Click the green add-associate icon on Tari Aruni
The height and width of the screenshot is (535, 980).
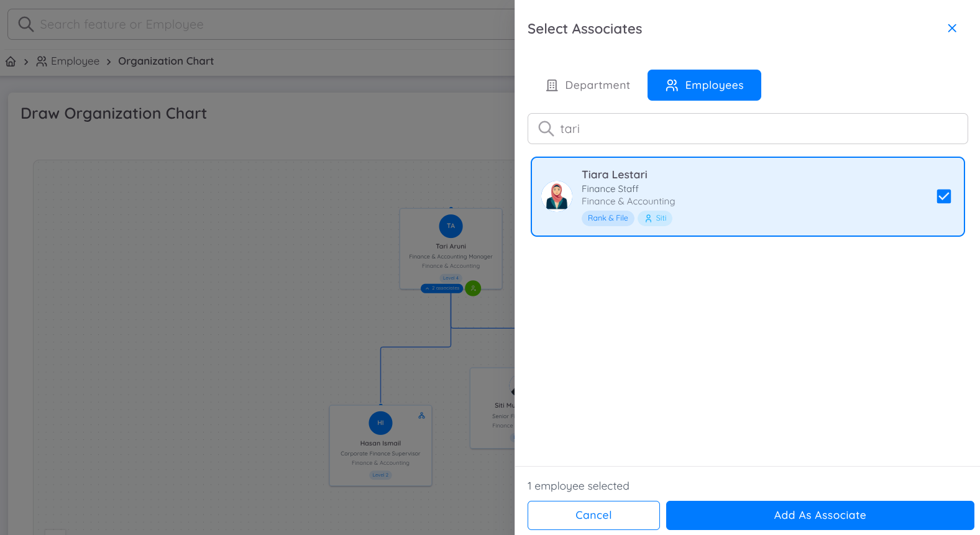[473, 288]
